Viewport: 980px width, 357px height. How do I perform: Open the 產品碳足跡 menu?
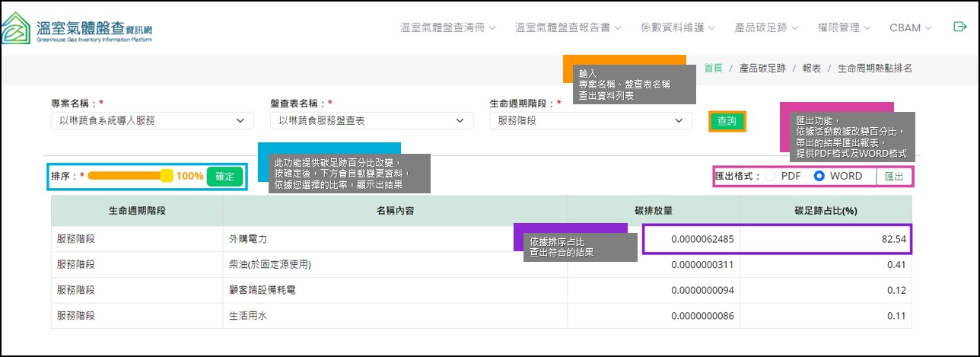pos(766,27)
